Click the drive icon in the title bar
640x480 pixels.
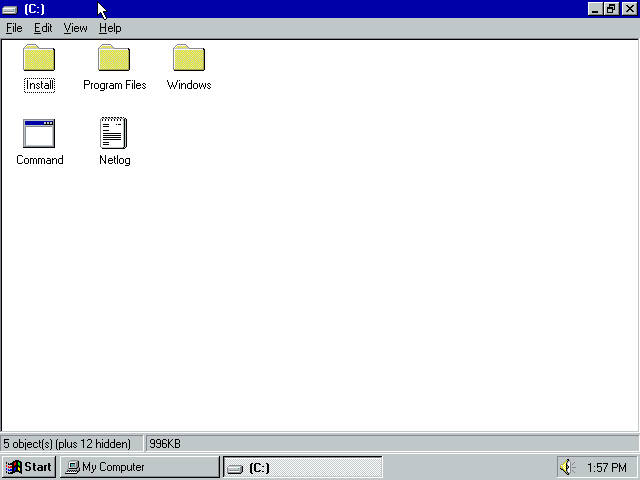(10, 9)
